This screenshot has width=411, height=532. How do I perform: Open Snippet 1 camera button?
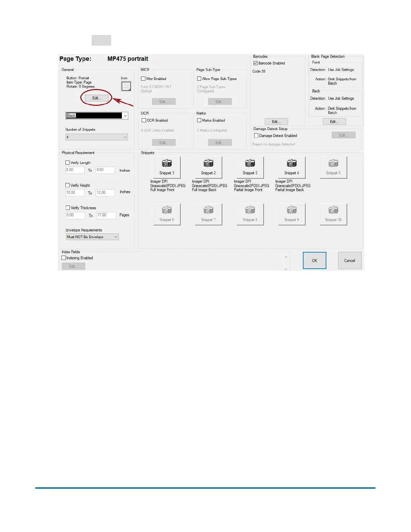(x=167, y=167)
